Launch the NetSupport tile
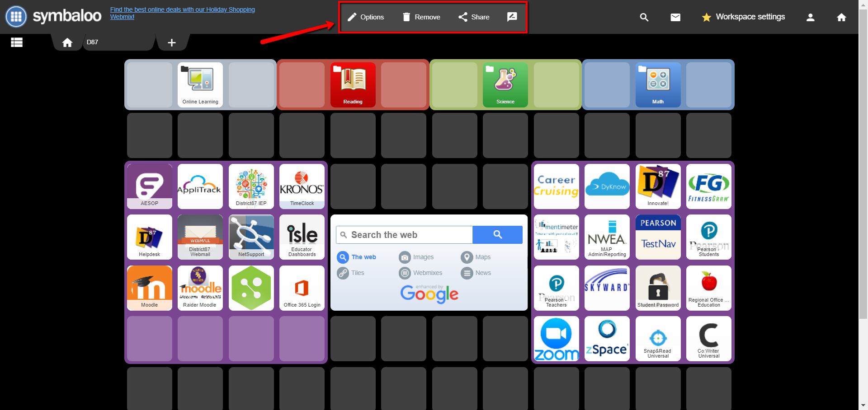Viewport: 868px width, 410px height. pyautogui.click(x=251, y=237)
